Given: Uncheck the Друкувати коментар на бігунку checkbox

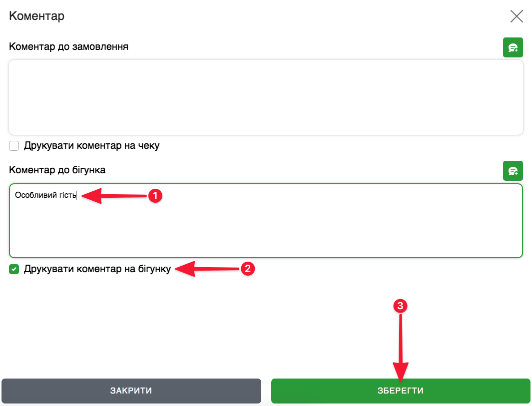Looking at the screenshot, I should (x=14, y=270).
